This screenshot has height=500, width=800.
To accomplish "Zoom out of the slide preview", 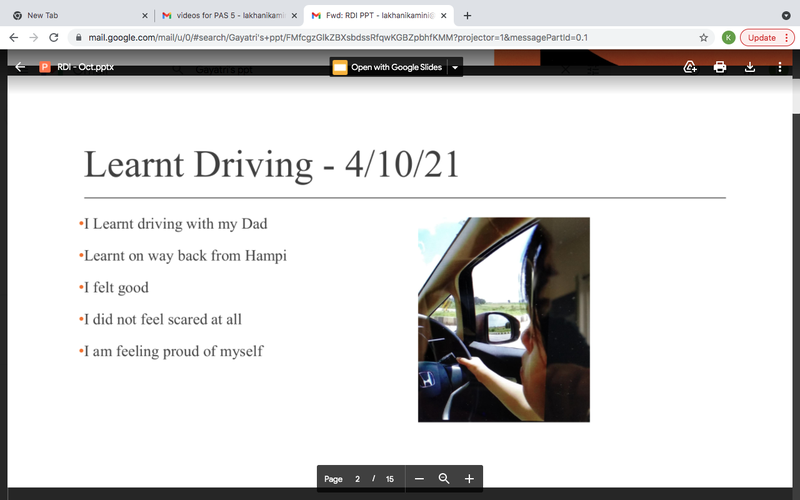I will point(419,479).
